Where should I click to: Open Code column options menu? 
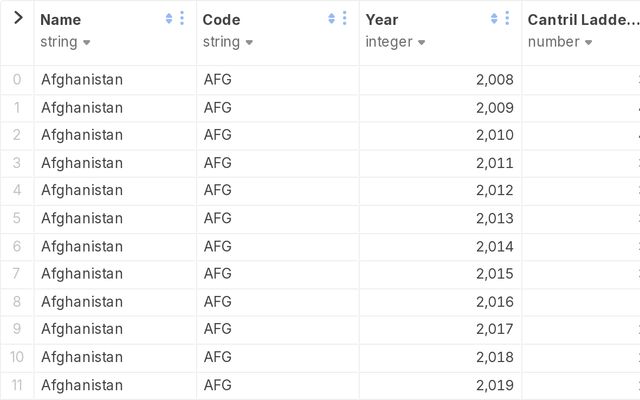point(345,18)
